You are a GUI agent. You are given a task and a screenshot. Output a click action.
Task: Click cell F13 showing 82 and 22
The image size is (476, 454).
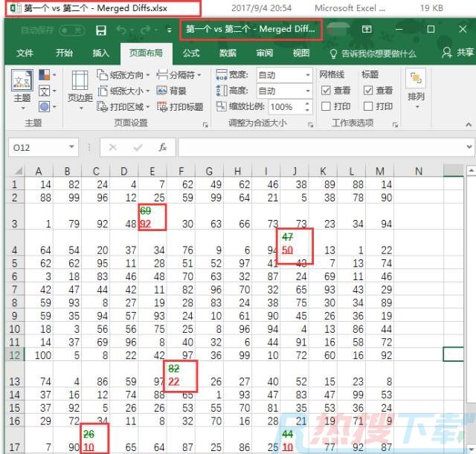181,375
